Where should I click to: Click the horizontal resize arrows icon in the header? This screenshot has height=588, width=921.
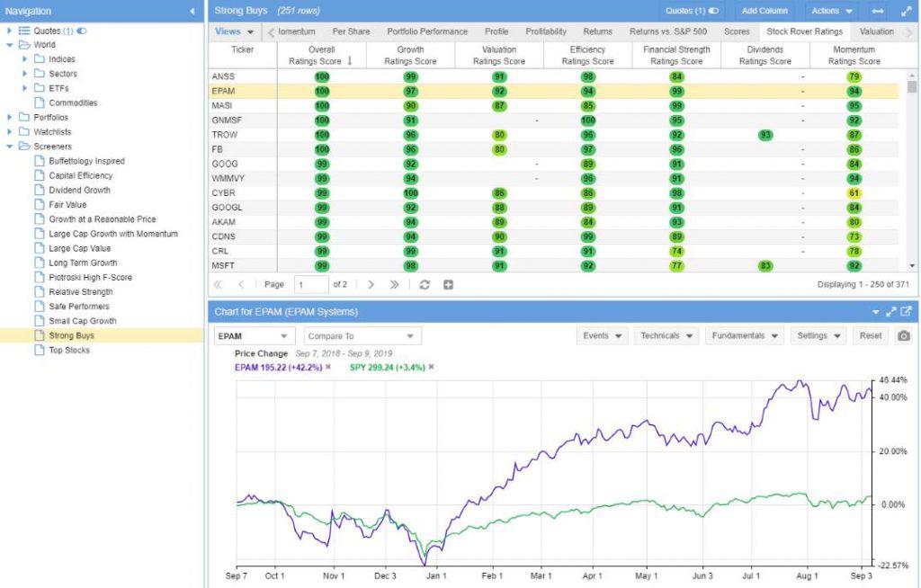(x=880, y=11)
